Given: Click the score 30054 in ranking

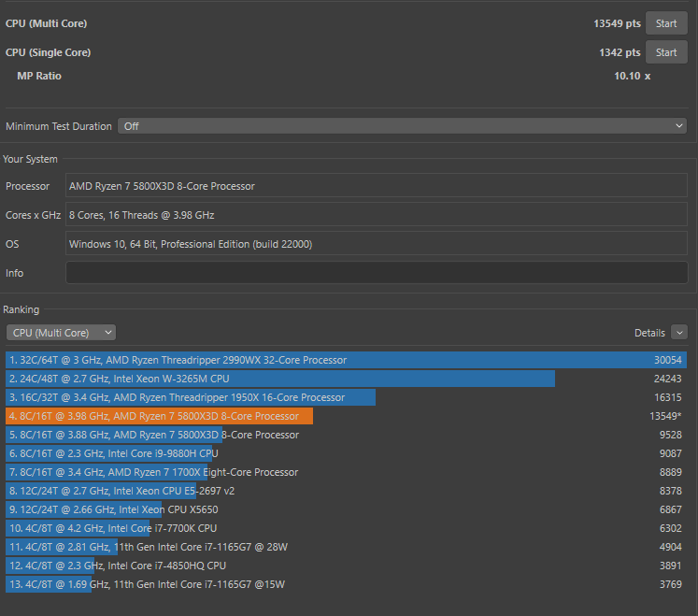Looking at the screenshot, I should point(668,360).
